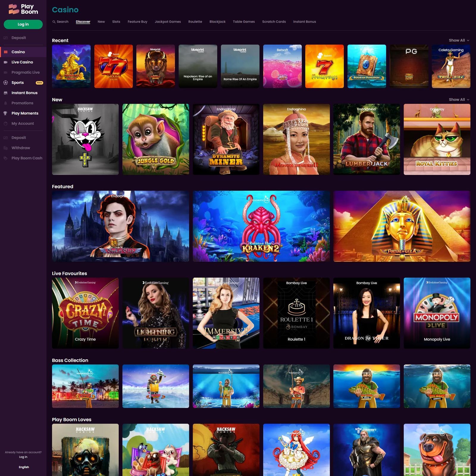
Task: Open Sports section in sidebar
Action: point(18,83)
